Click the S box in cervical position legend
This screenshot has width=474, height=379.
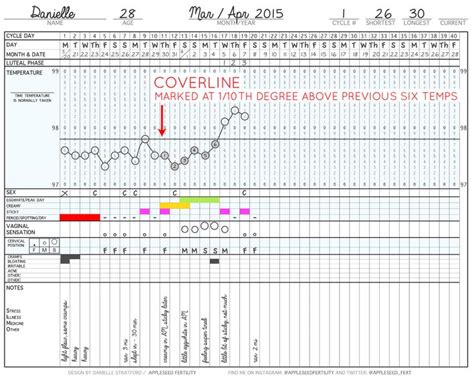[54, 250]
